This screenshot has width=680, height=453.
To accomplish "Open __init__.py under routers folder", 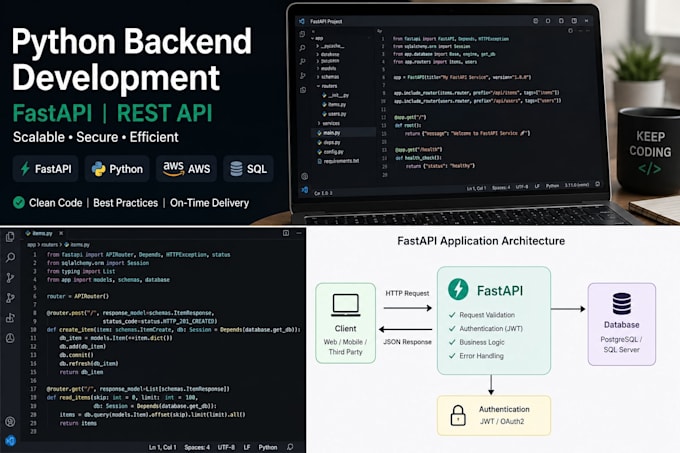I will click(x=336, y=95).
